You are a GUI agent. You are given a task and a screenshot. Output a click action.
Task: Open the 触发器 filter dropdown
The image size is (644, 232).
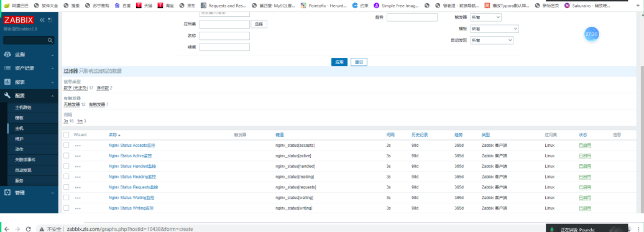(x=486, y=17)
